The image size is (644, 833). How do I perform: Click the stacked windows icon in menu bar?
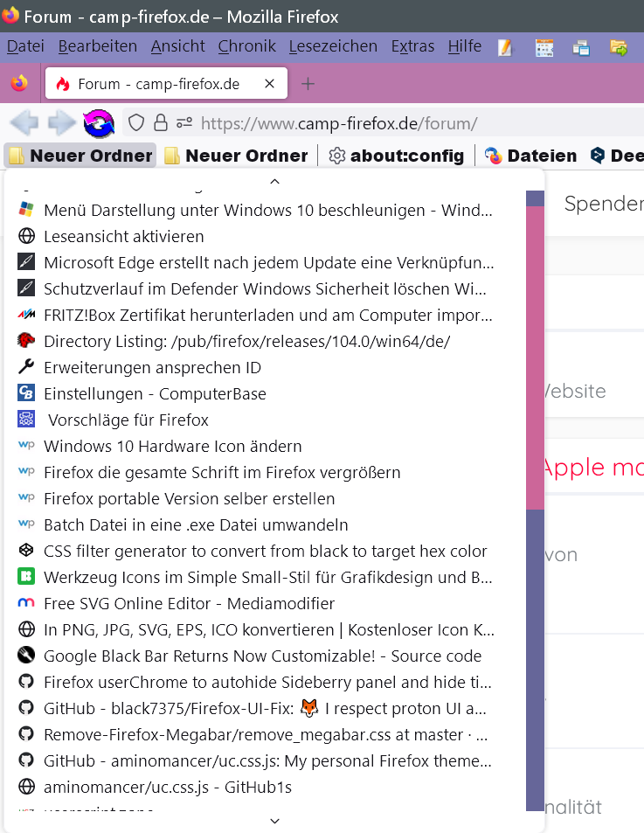point(581,48)
